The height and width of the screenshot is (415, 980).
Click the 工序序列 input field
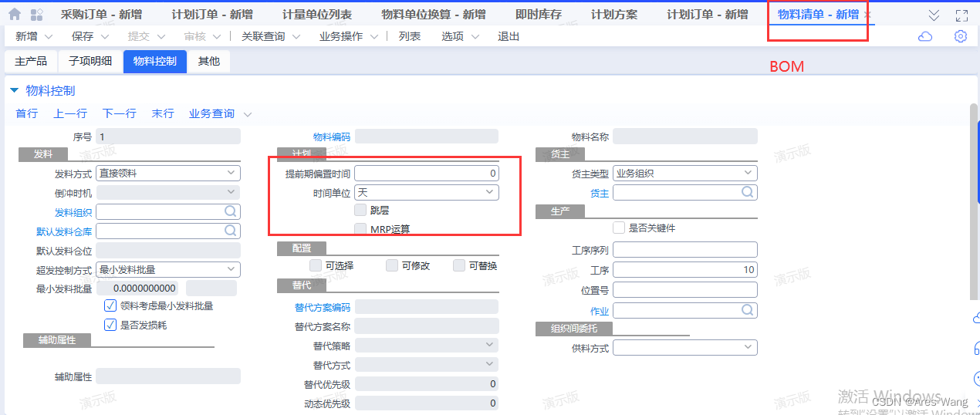(685, 250)
